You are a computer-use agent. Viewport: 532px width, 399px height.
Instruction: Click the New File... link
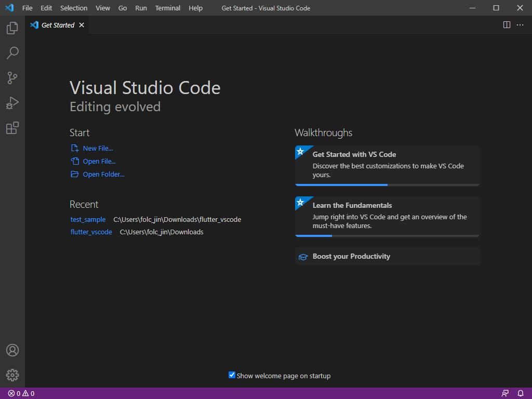98,148
